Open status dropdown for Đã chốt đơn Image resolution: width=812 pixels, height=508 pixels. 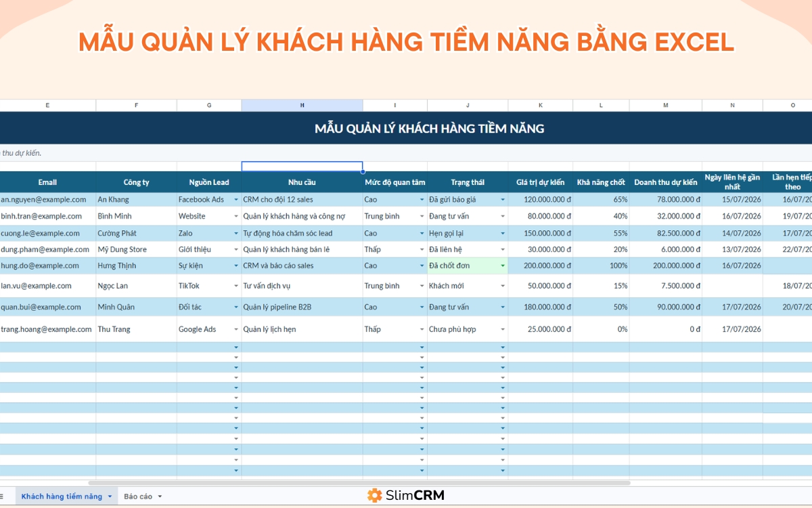(503, 266)
